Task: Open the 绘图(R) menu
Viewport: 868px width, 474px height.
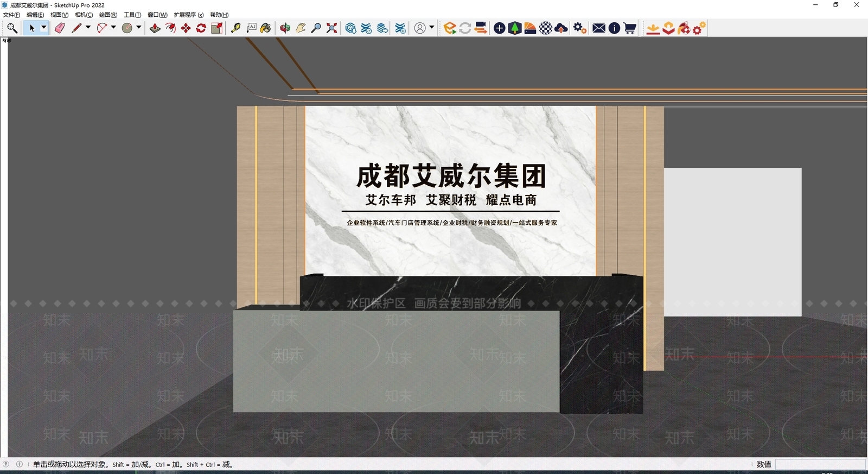Action: pos(108,15)
